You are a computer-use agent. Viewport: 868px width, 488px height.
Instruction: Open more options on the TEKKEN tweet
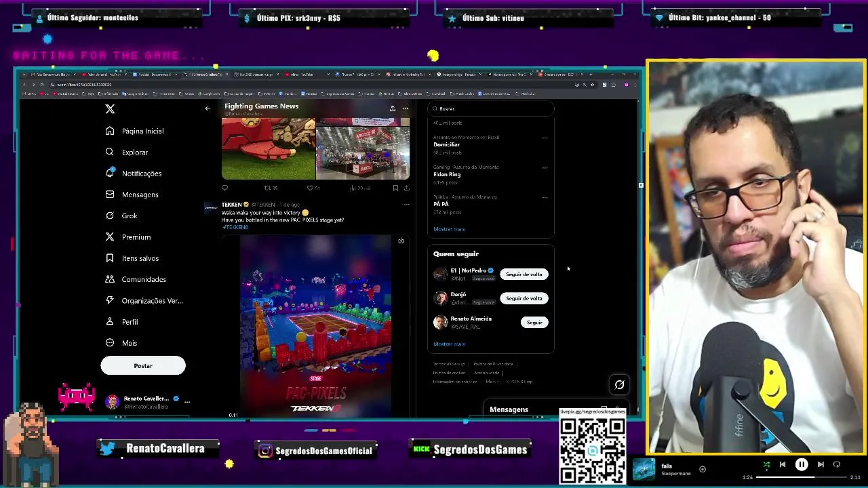[x=406, y=205]
